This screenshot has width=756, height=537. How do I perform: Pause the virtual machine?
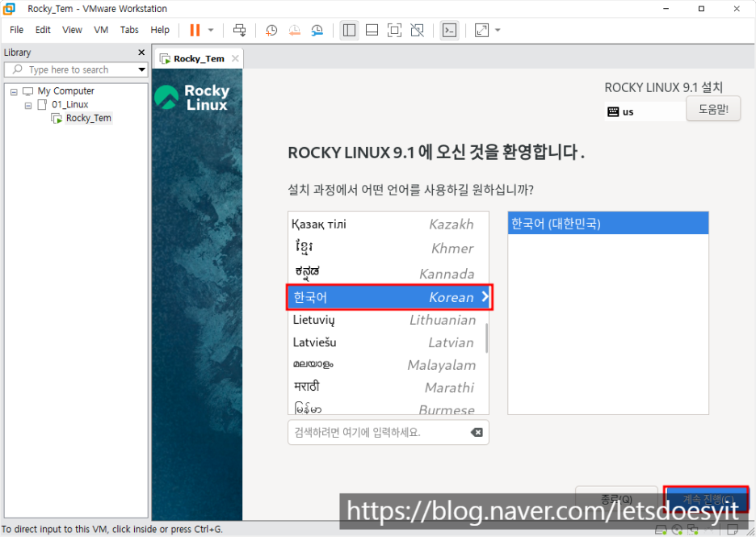(195, 30)
